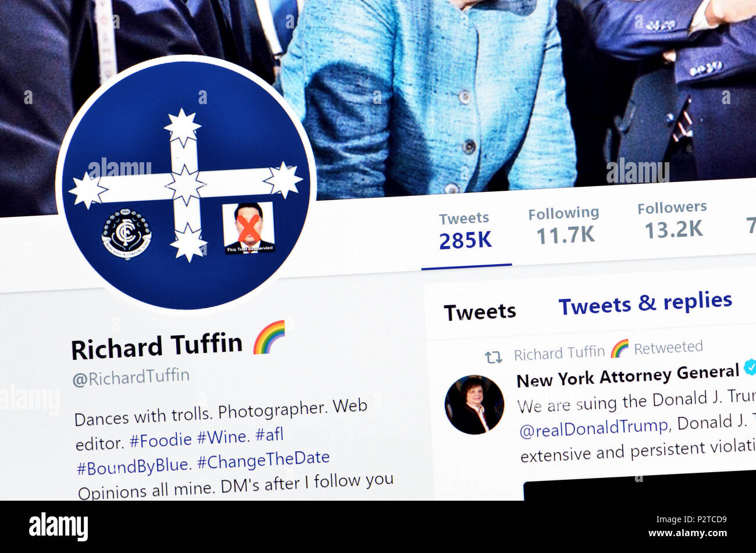Open the #afl hashtag
756x553 pixels.
coord(269,434)
